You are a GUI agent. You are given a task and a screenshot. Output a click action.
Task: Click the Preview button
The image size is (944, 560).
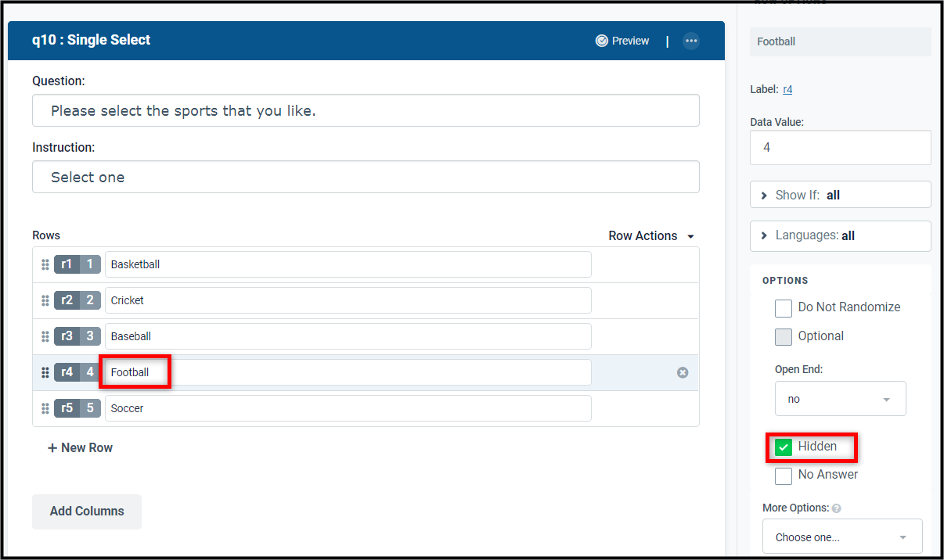622,41
